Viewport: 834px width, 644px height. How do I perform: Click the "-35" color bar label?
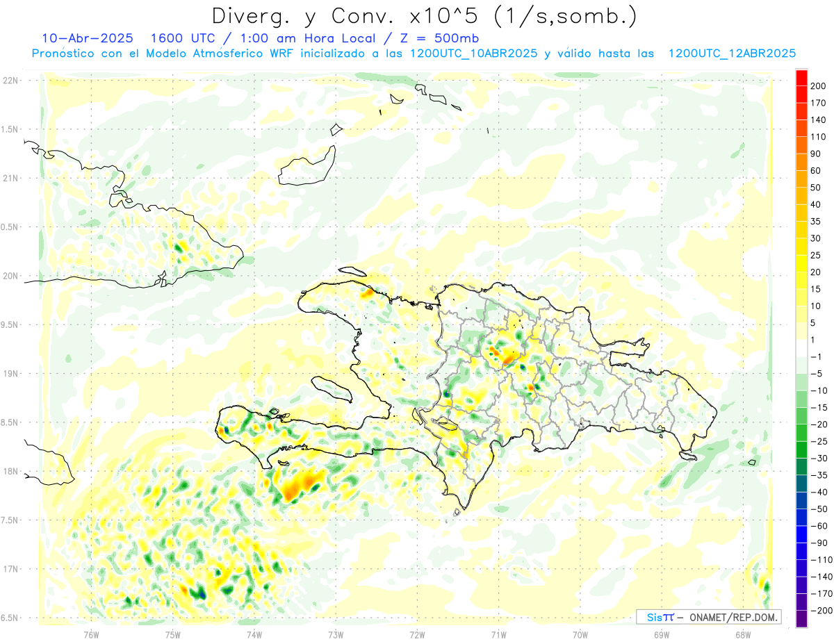(x=820, y=475)
